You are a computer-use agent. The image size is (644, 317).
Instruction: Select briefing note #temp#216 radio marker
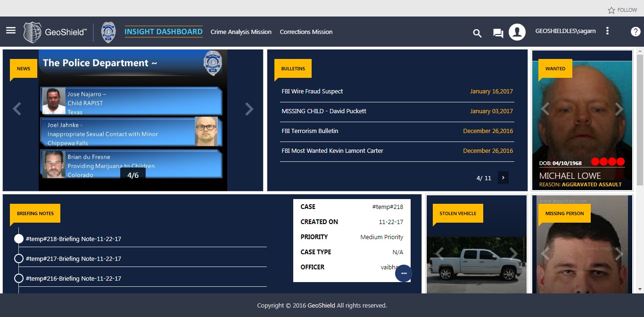(x=19, y=278)
